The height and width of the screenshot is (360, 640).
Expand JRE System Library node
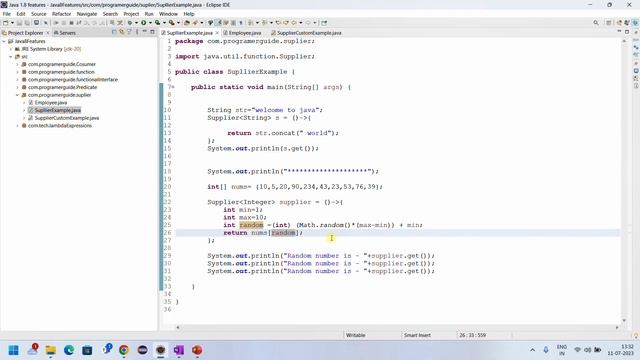click(11, 49)
